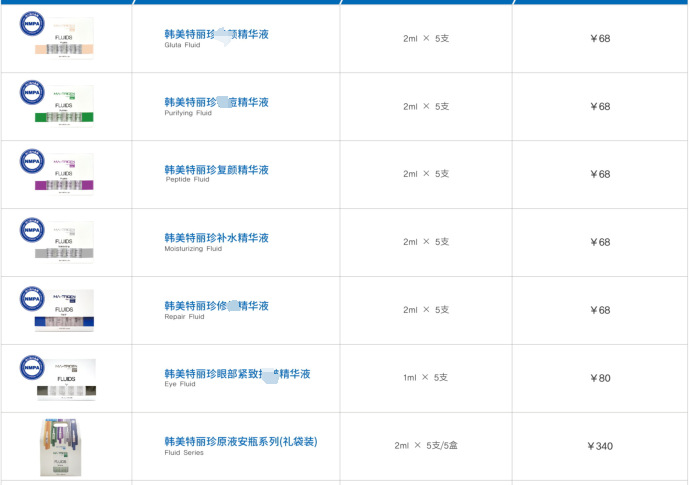Viewport: 690px width, 485px height.
Task: Open blue Repair Fluid product image
Action: coord(64,310)
